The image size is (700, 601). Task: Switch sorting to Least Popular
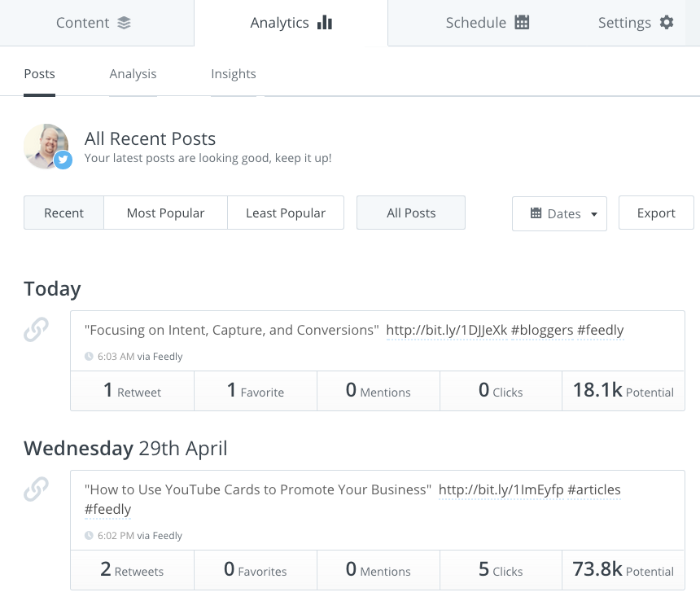point(285,213)
